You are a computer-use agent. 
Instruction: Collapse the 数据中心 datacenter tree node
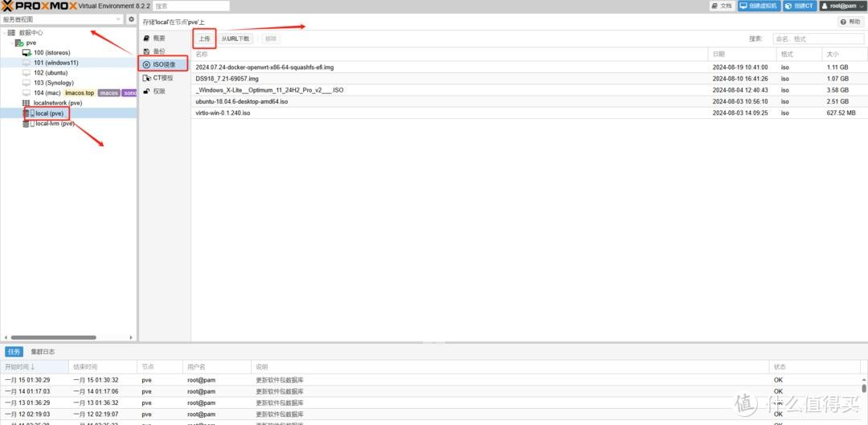(x=4, y=33)
